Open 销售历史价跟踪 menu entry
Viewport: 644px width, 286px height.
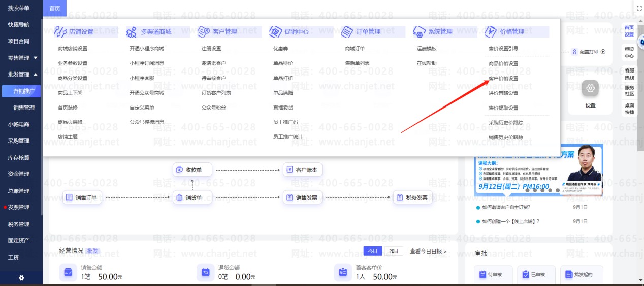[505, 137]
